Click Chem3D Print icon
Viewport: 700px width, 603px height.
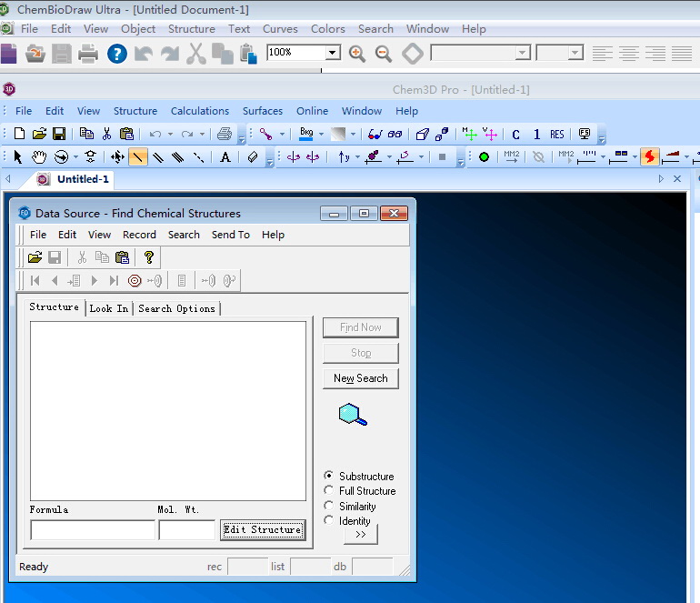[225, 134]
